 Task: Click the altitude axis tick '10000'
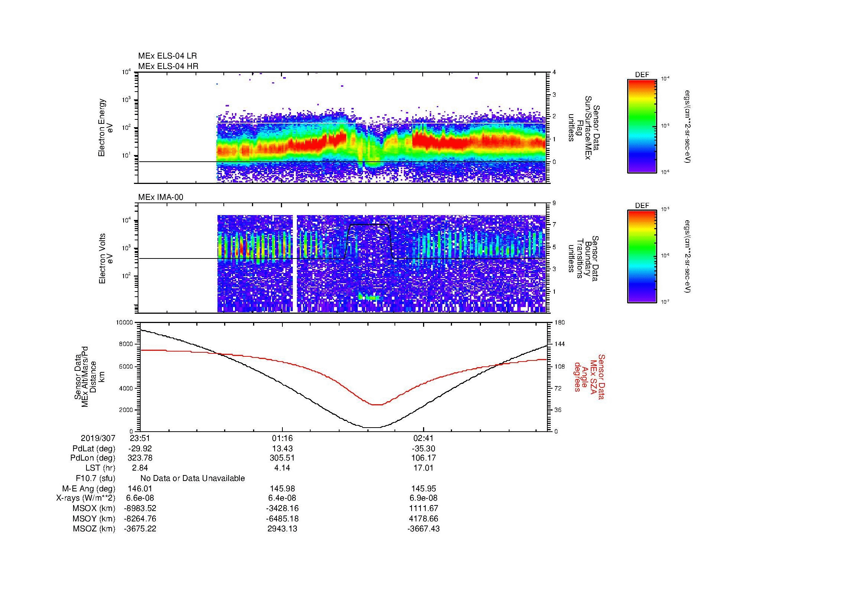(x=124, y=323)
